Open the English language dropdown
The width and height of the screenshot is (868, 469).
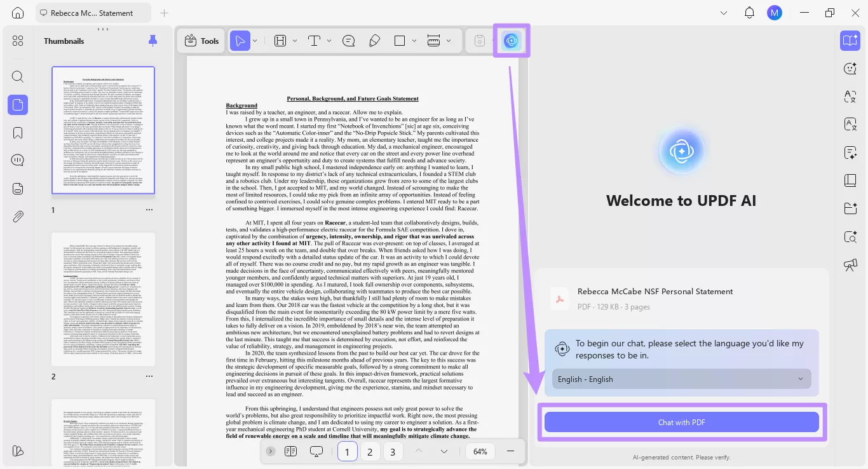point(681,379)
